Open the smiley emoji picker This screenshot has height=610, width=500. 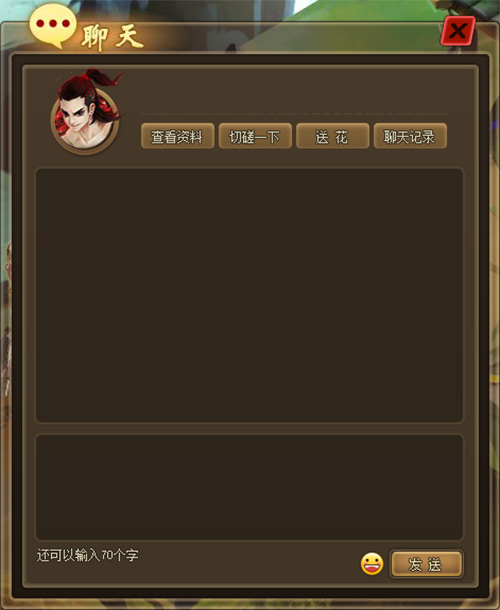pyautogui.click(x=372, y=564)
